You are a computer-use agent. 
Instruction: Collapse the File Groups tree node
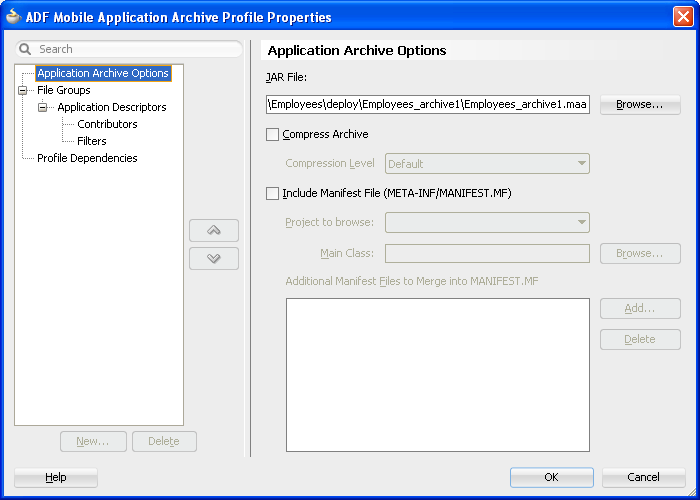click(x=22, y=91)
